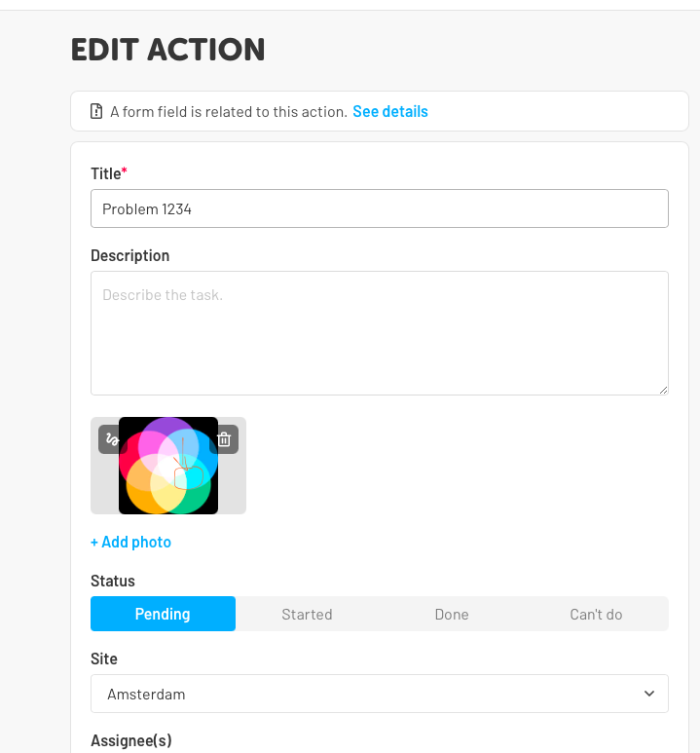
Task: Open the annotate drawing tool on photo
Action: coord(111,439)
